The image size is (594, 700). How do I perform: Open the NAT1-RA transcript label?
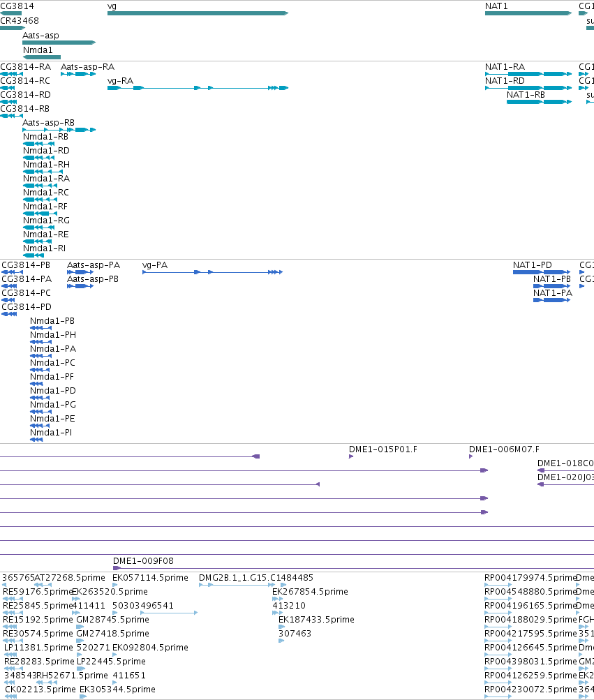tap(505, 66)
